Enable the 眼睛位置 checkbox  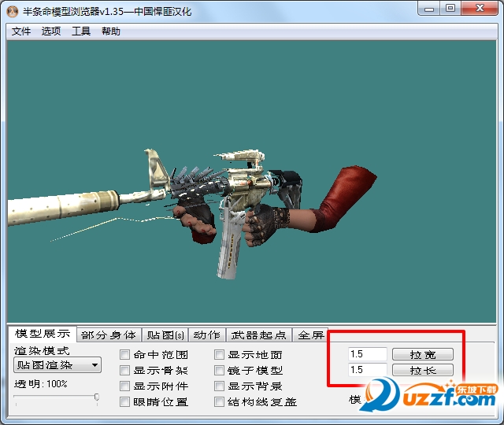124,402
